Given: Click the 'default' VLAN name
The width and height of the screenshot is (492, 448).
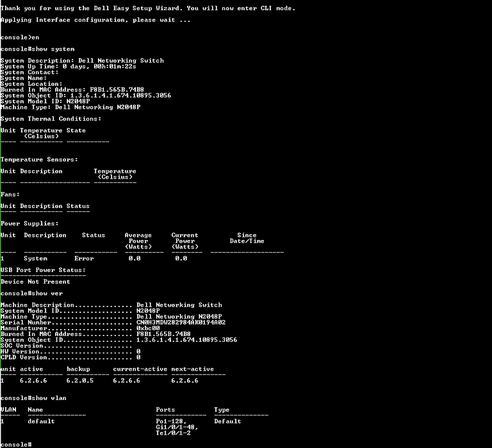Looking at the screenshot, I should click(x=41, y=421).
